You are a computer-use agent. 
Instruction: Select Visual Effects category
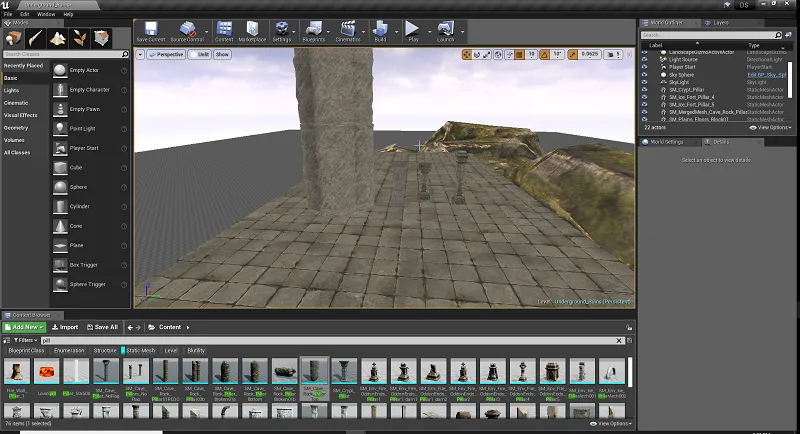click(20, 115)
